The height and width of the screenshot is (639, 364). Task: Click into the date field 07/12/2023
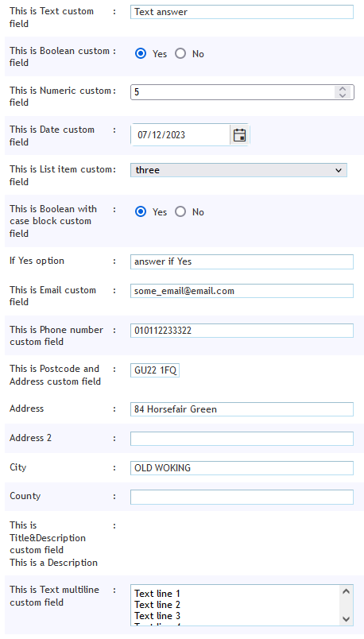point(180,135)
